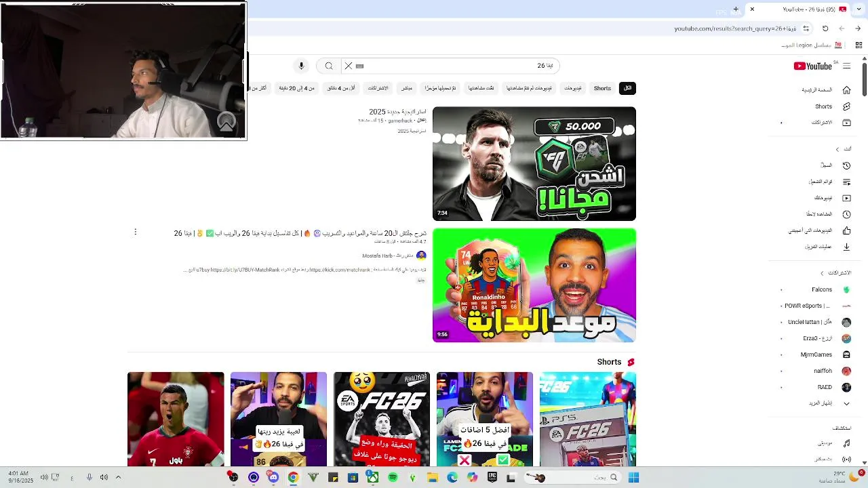
Task: Open Spotify from the taskbar
Action: click(x=393, y=477)
